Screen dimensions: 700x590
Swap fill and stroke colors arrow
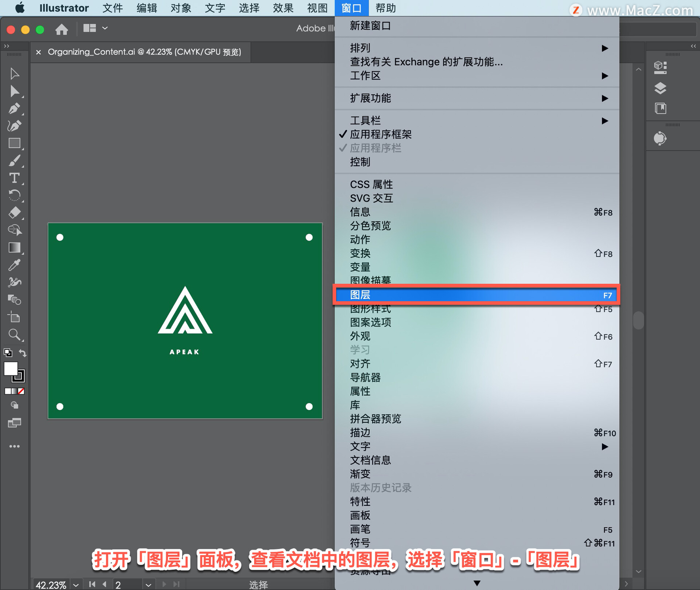23,353
